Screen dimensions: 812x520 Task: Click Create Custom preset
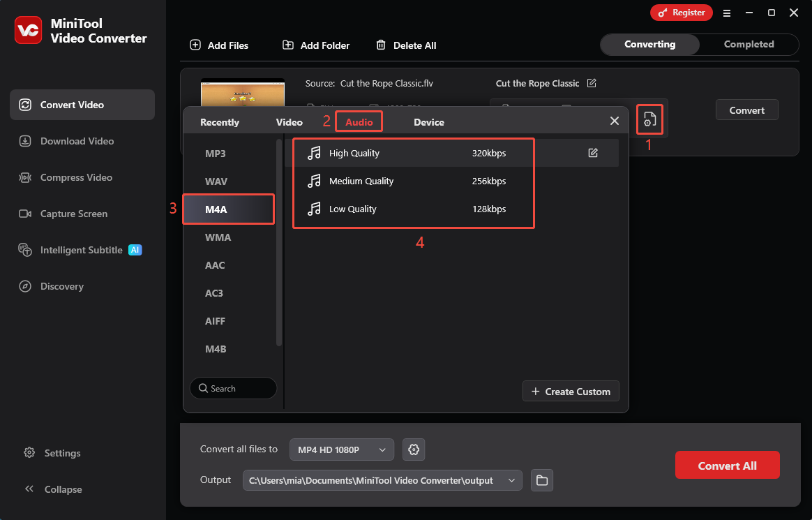pyautogui.click(x=571, y=391)
